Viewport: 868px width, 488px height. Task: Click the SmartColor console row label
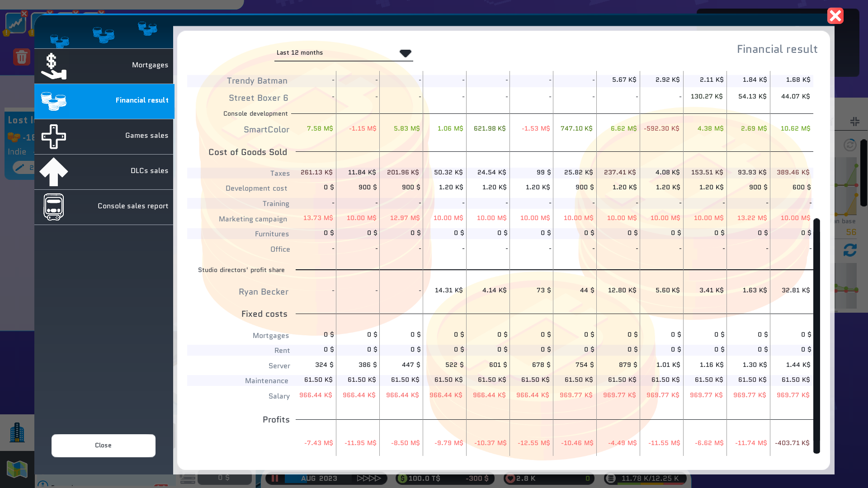266,130
